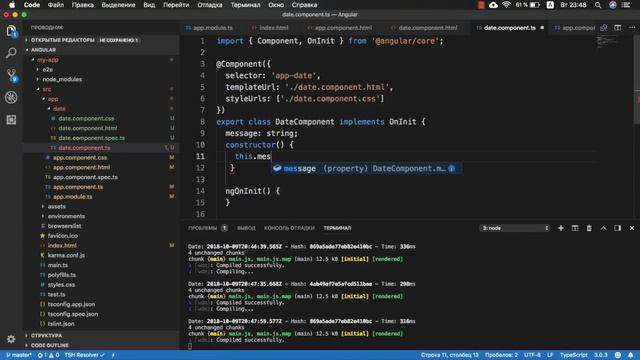This screenshot has width=640, height=360.
Task: Open app.module.ts in file tree
Action: point(72,197)
